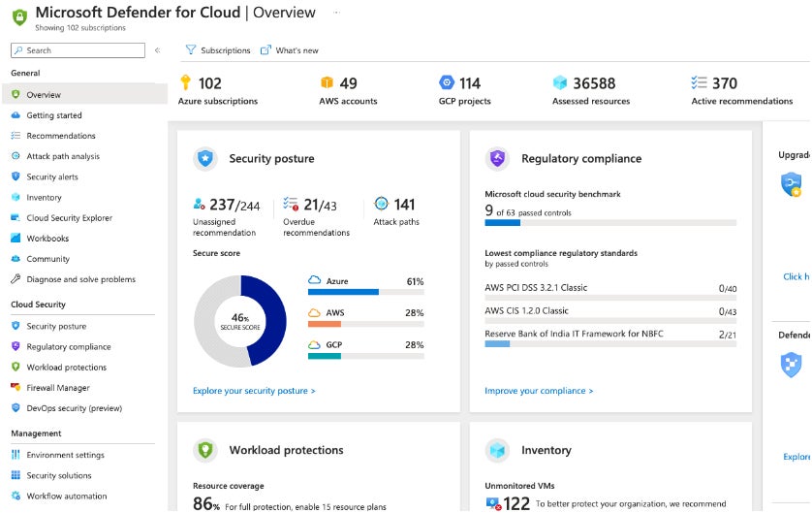Screen dimensions: 812x513
Task: Click the 36588 assessed resources number
Action: pyautogui.click(x=594, y=82)
